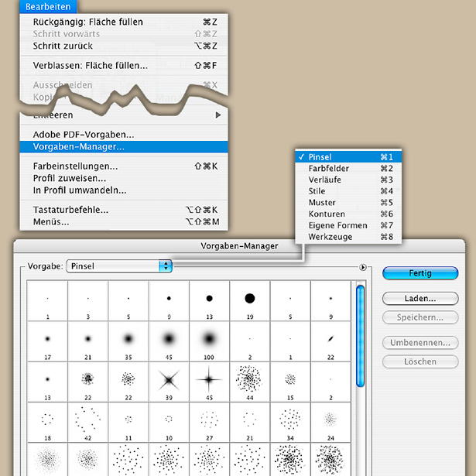
Task: Select the angled stroke 22 brush thumbnail
Action: [x=330, y=341]
